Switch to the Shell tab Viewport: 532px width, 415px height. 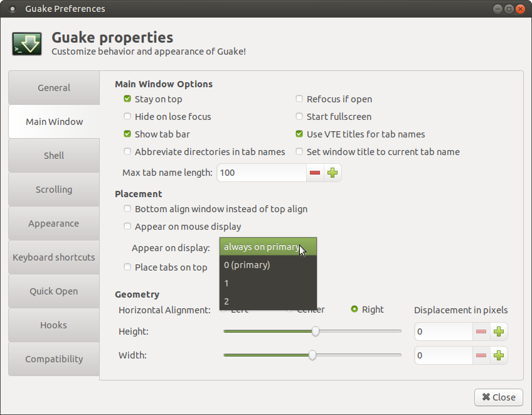tap(54, 156)
